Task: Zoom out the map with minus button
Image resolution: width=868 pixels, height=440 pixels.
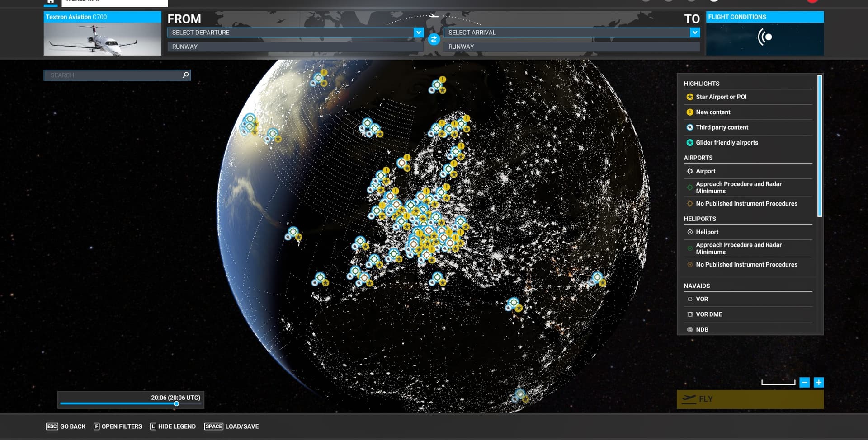Action: coord(804,383)
